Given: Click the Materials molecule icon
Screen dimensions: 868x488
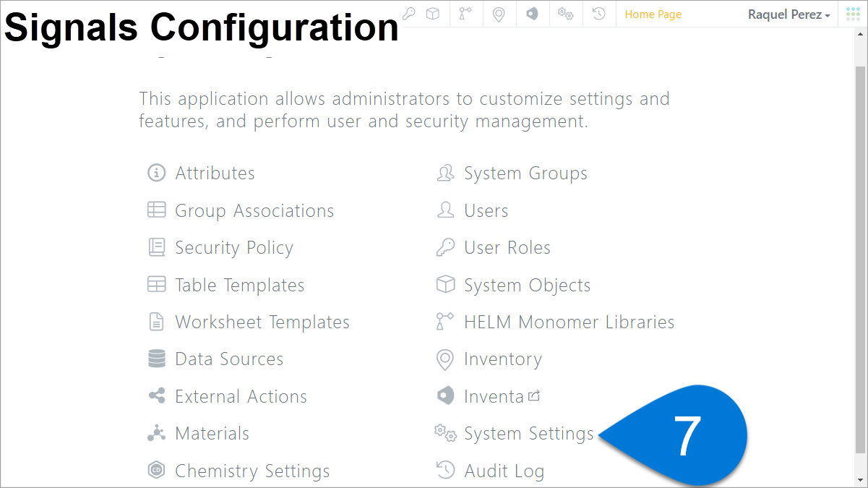Looking at the screenshot, I should (x=156, y=433).
